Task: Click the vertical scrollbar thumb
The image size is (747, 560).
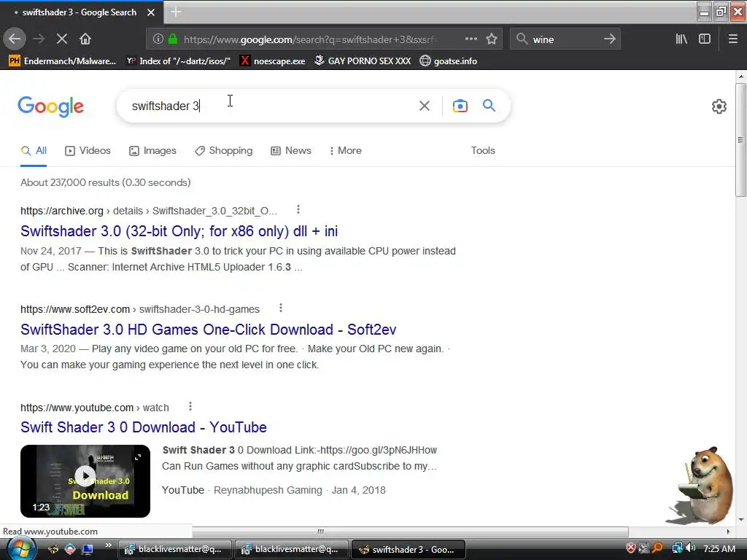Action: [x=740, y=140]
